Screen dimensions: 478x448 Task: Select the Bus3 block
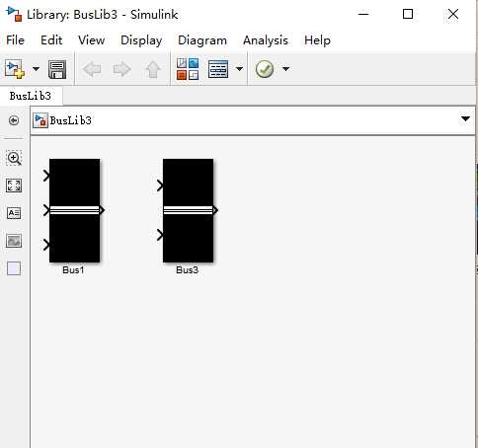[188, 210]
